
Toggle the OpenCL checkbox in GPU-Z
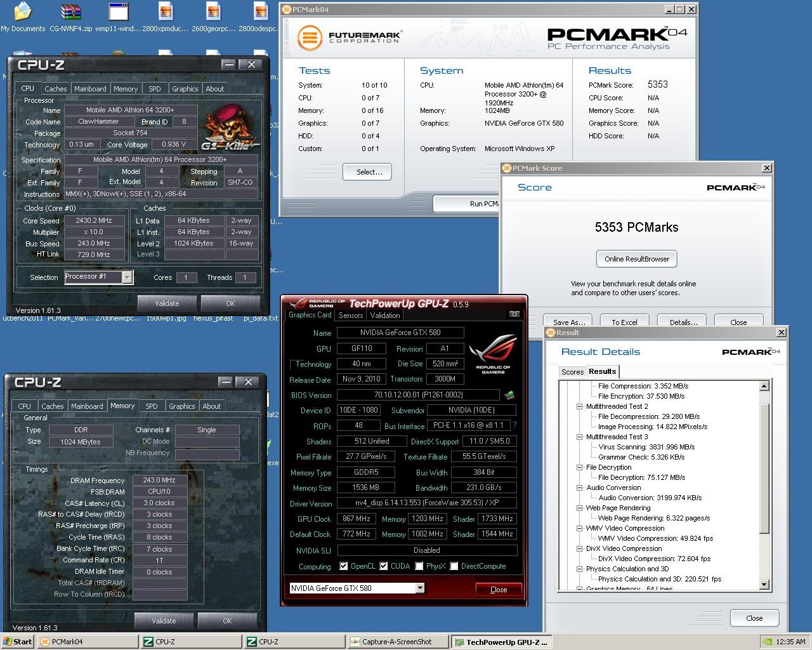[x=343, y=566]
